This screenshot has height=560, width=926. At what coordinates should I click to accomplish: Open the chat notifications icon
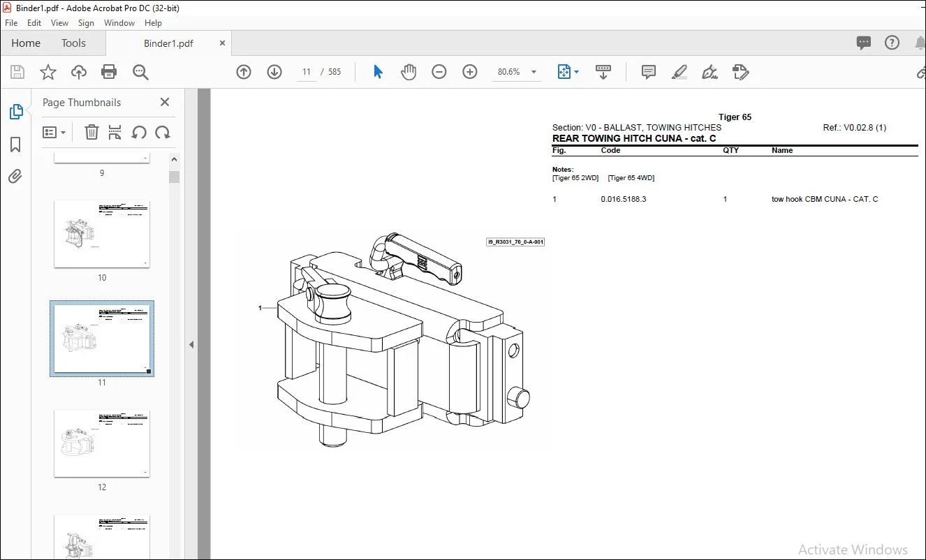864,43
